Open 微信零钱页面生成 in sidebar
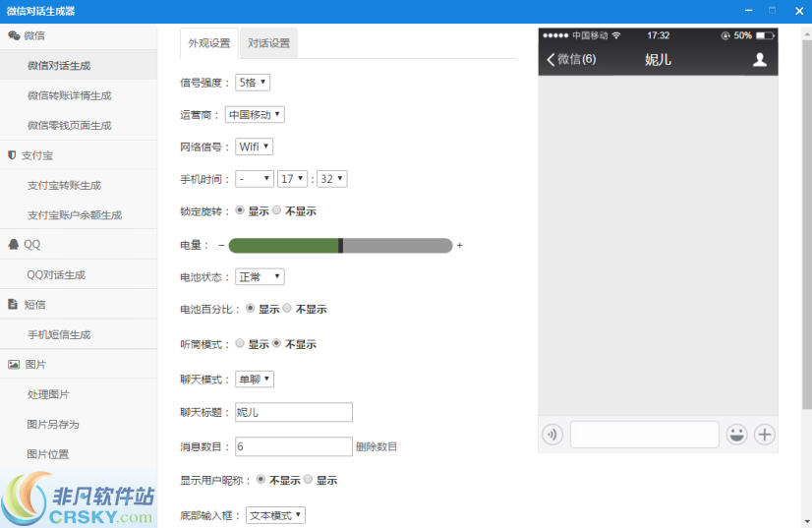Screen dimensions: 812x528 tap(79, 126)
